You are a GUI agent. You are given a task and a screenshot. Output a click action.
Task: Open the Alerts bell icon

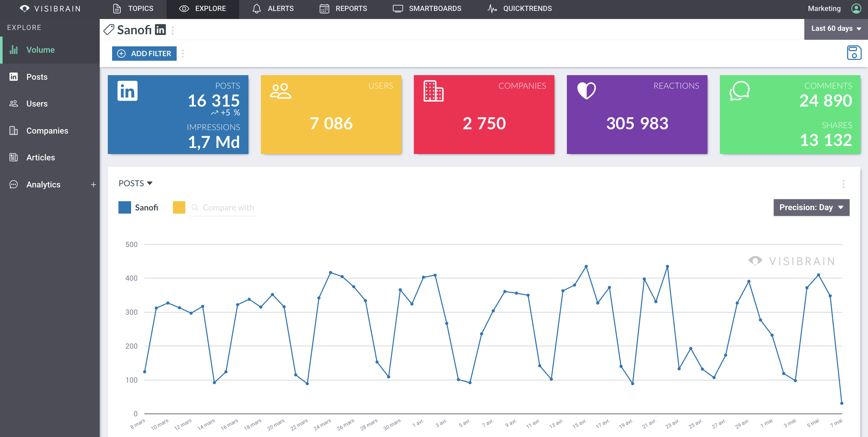point(256,8)
